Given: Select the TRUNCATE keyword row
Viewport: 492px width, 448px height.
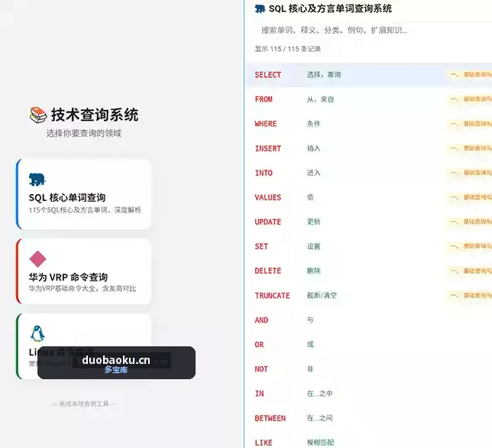Looking at the screenshot, I should coord(368,295).
